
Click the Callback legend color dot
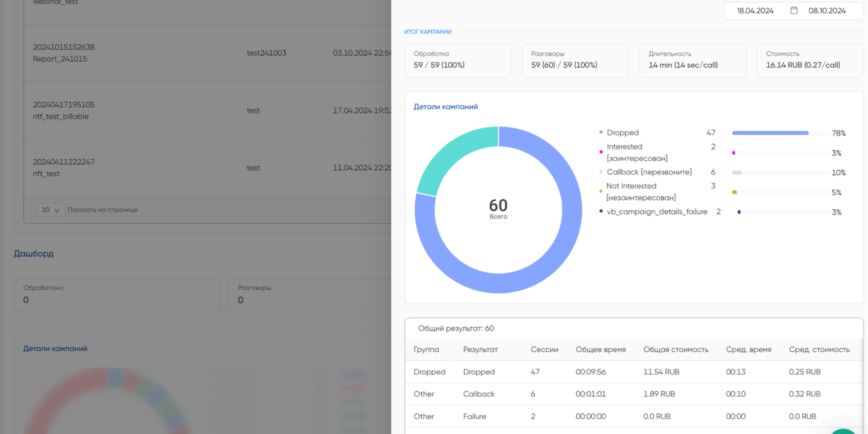(601, 172)
